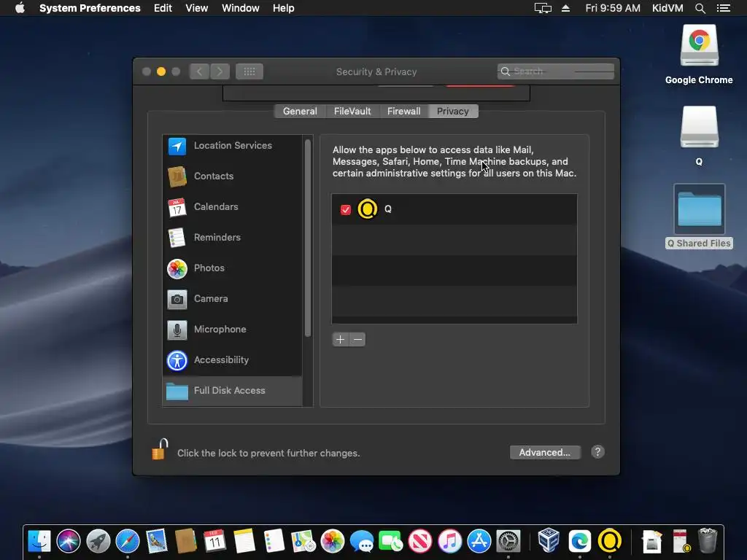Select the Q app row icon
The height and width of the screenshot is (560, 747).
coord(368,209)
